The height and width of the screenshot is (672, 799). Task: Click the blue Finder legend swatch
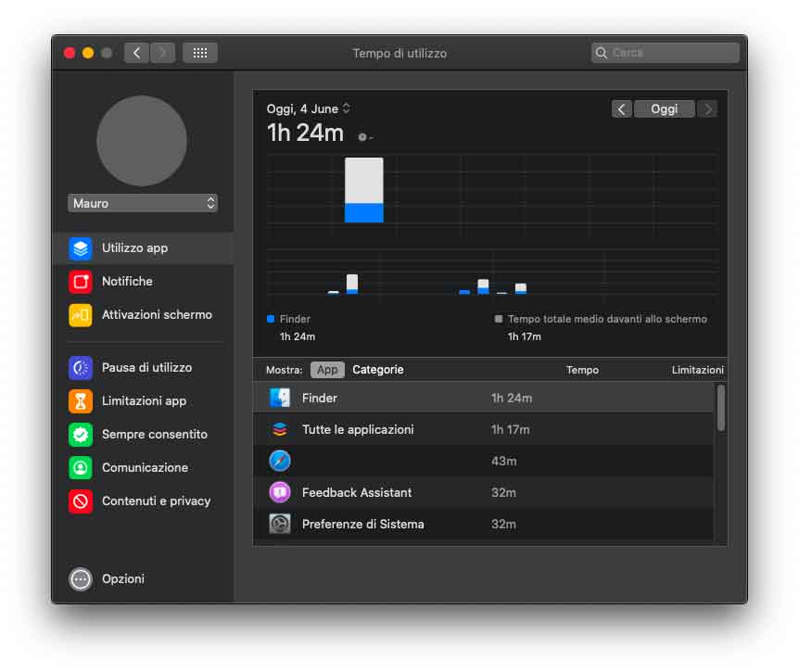[x=271, y=319]
